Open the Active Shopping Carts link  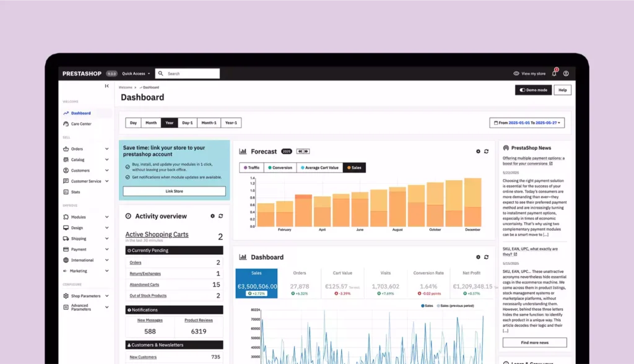[156, 234]
